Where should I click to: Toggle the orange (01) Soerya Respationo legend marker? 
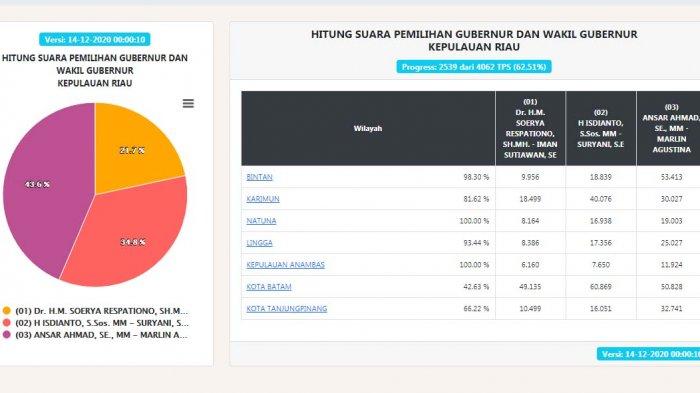pyautogui.click(x=6, y=310)
